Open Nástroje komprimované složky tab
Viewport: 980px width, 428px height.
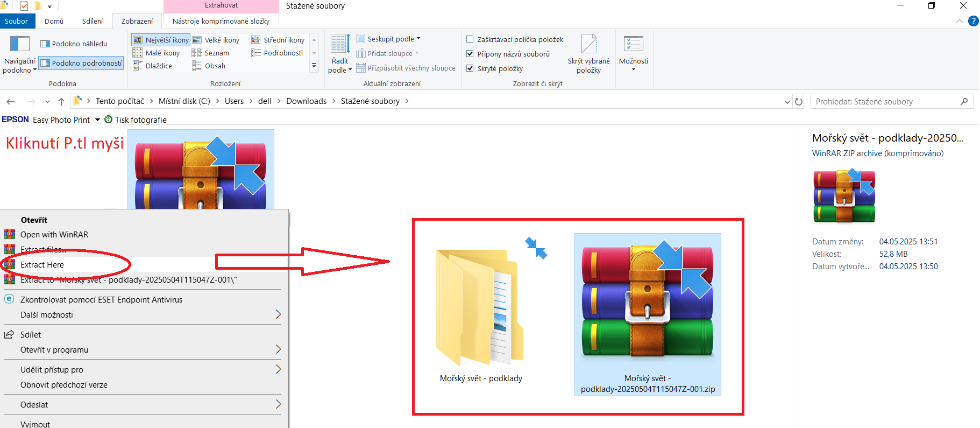(221, 21)
